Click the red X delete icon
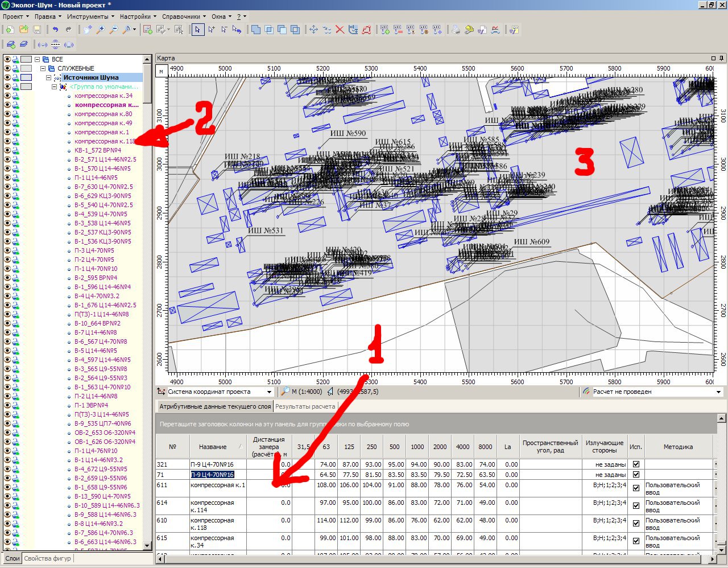 (340, 30)
